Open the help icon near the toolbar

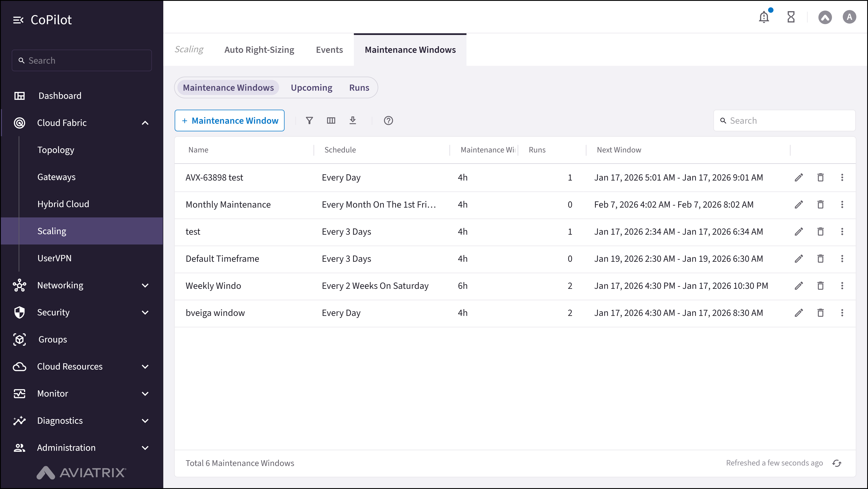click(x=388, y=120)
